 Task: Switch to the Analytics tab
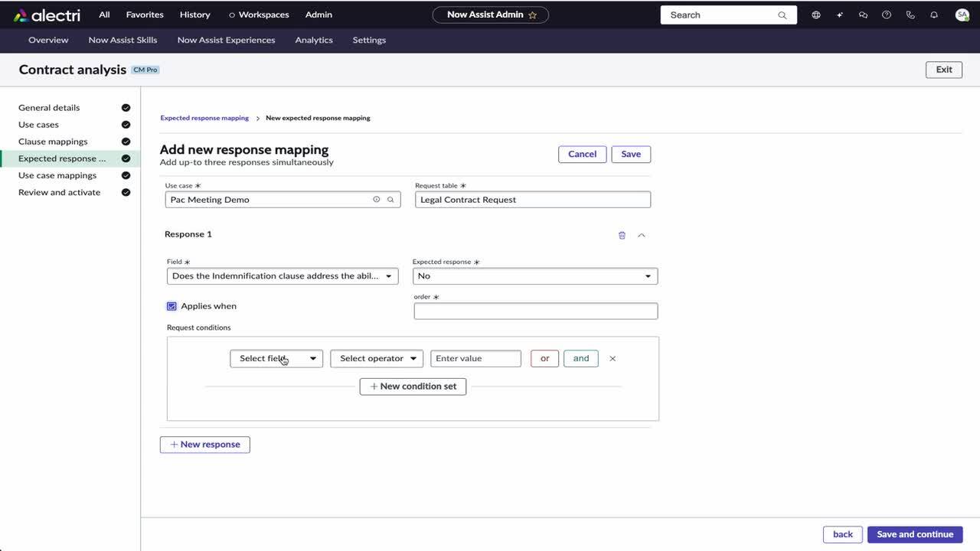(314, 40)
